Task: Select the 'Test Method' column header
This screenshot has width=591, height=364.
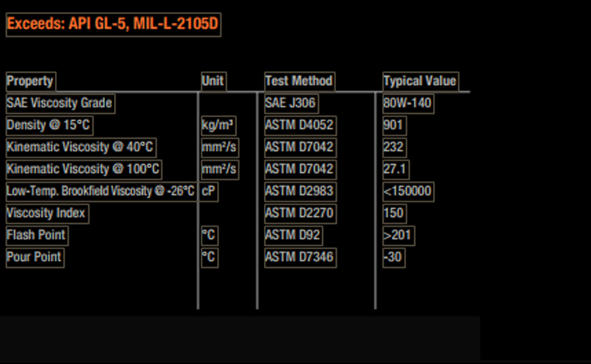Action: click(x=299, y=81)
